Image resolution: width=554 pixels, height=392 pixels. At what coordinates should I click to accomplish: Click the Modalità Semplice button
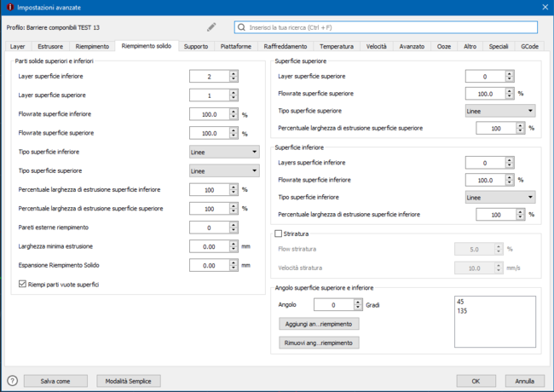(128, 381)
